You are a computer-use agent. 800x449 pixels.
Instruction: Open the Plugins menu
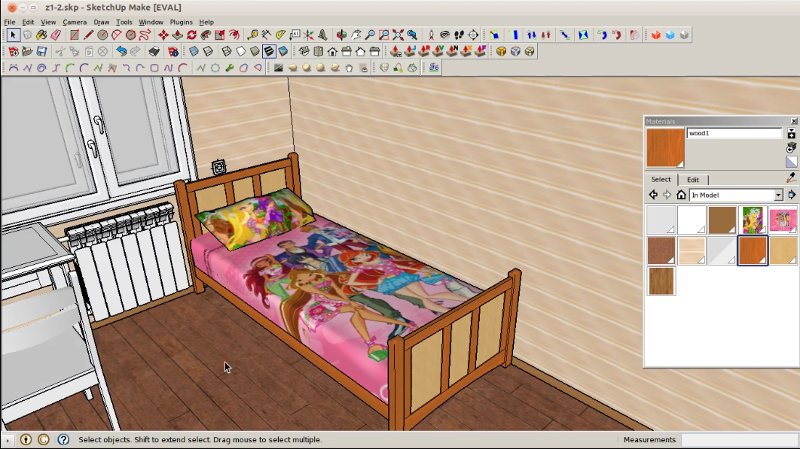pyautogui.click(x=181, y=22)
